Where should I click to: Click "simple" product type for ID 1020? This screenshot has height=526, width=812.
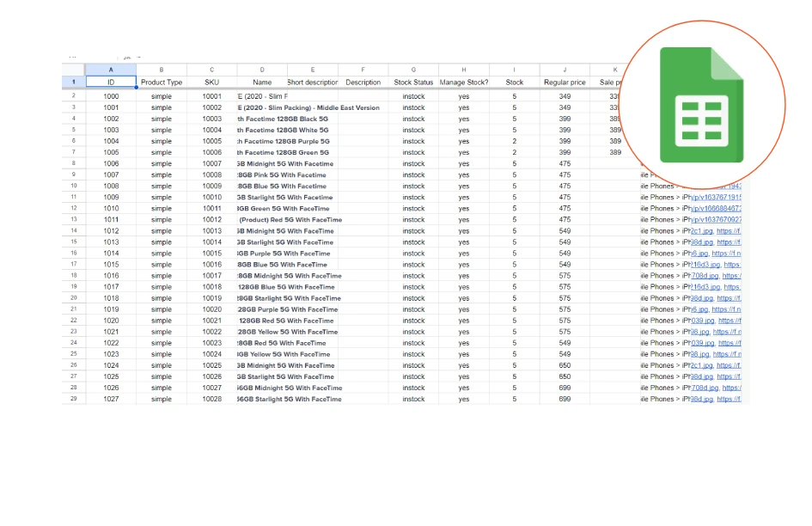162,321
